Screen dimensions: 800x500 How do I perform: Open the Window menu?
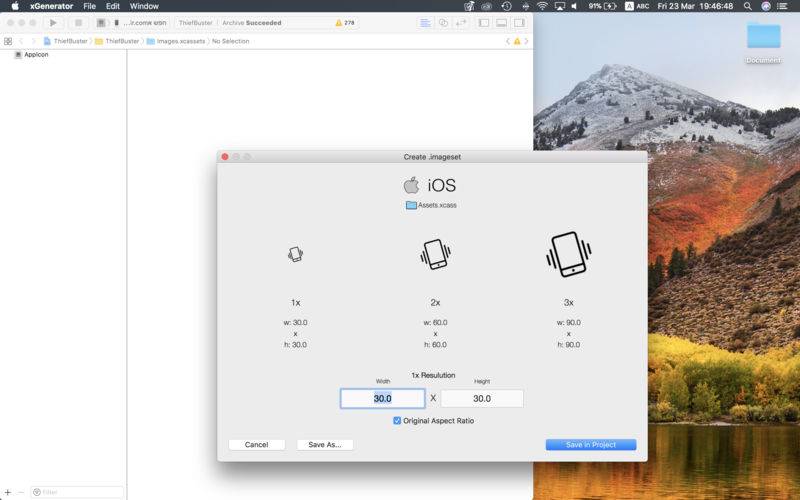(144, 6)
